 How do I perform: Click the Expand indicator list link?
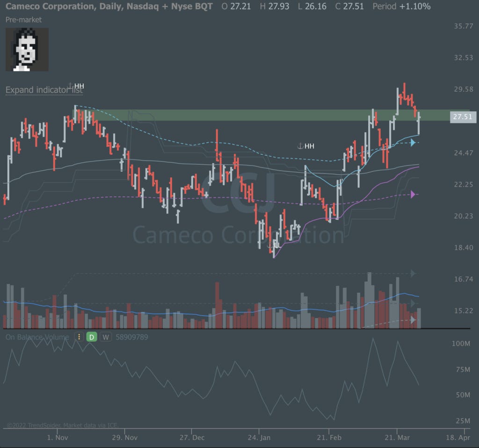click(x=44, y=90)
